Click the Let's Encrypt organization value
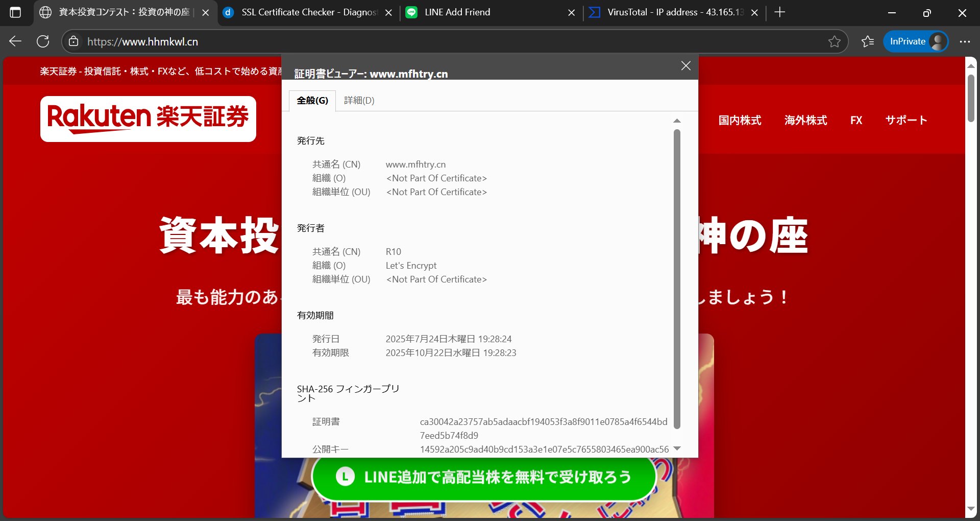This screenshot has width=980, height=521. coord(411,266)
